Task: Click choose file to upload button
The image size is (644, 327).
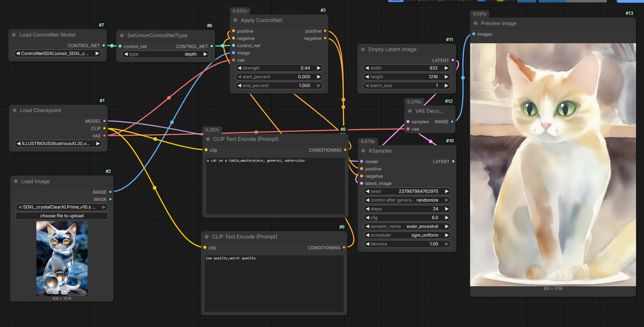Action: click(x=62, y=216)
